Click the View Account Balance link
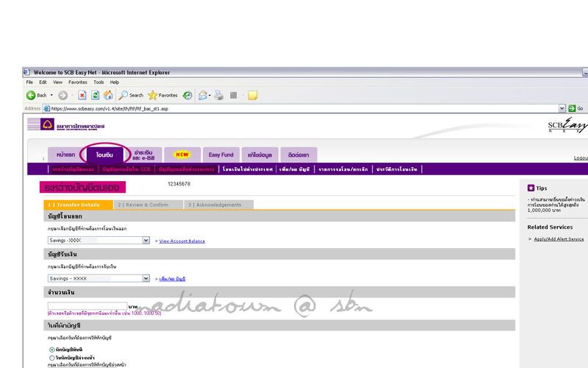This screenshot has width=588, height=368. 182,241
